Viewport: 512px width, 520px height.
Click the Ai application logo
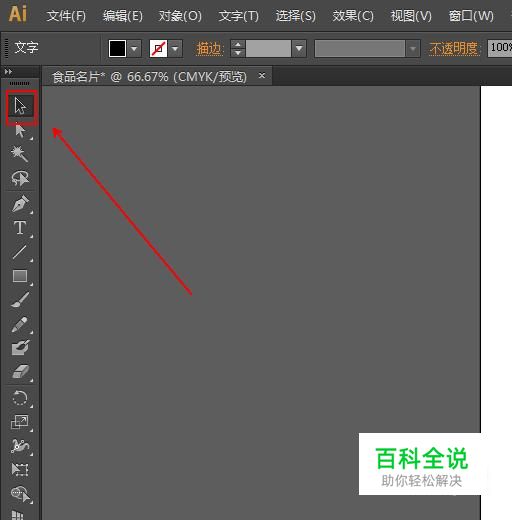(18, 14)
